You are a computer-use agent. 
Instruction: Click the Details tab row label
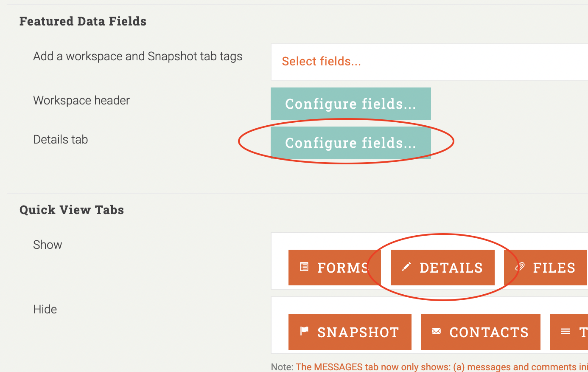click(x=61, y=140)
